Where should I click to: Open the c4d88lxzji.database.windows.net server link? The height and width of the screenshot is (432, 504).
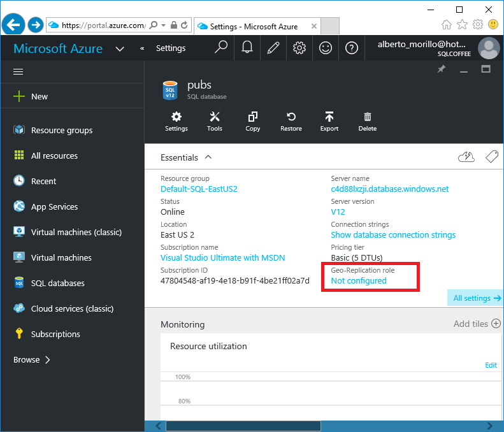point(389,189)
